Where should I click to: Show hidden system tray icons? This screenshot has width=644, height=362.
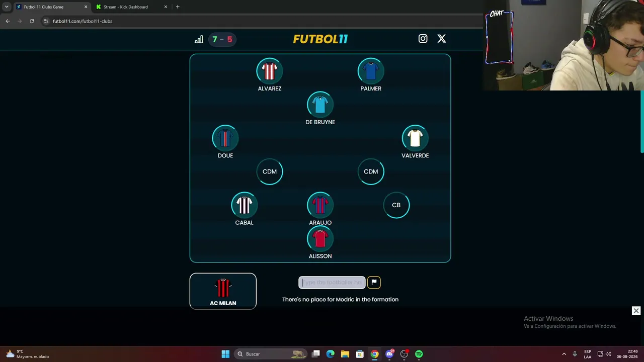[x=564, y=354]
